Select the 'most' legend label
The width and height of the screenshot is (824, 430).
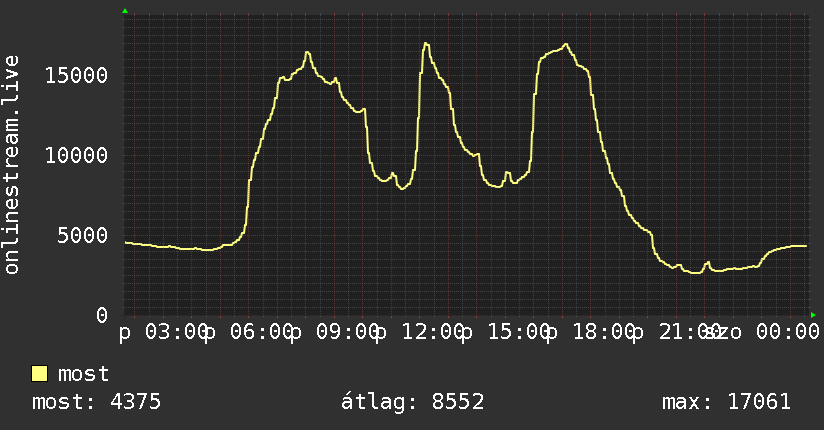coord(83,374)
